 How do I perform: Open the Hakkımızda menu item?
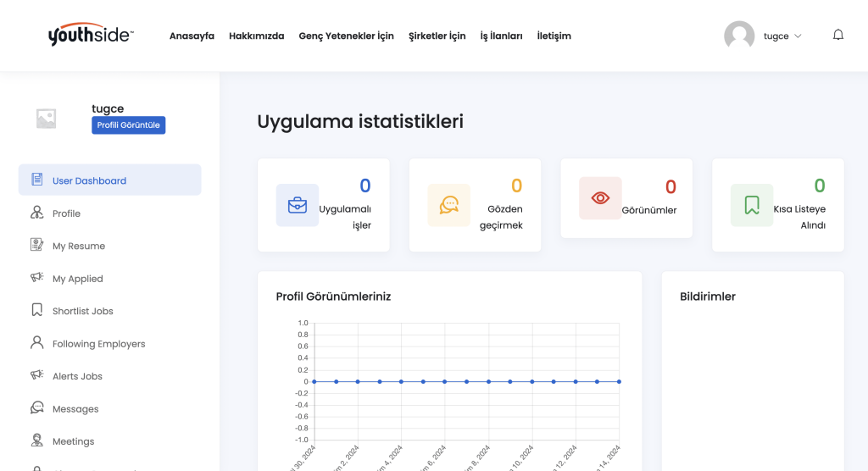256,36
